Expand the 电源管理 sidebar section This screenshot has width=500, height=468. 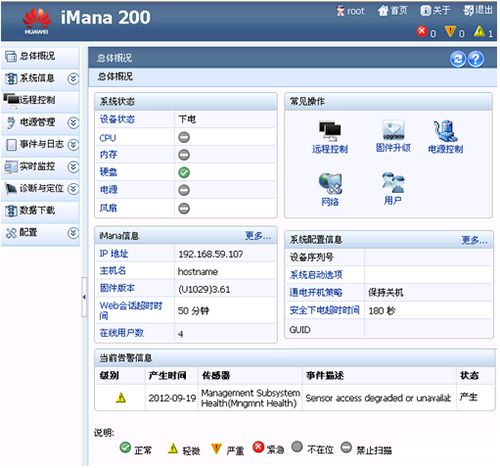tap(73, 123)
